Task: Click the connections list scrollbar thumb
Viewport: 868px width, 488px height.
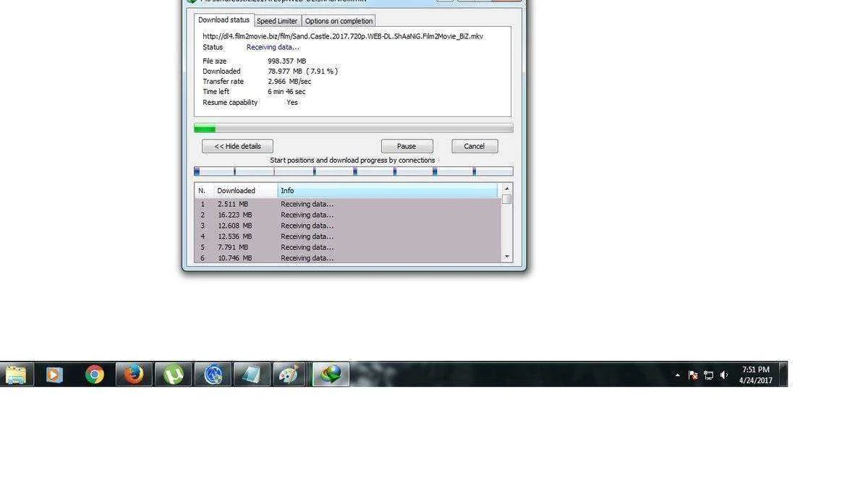Action: [x=506, y=199]
